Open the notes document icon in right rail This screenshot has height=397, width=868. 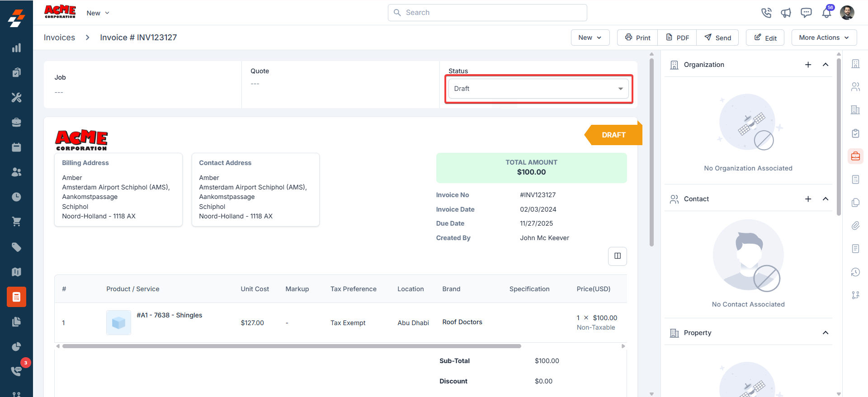pyautogui.click(x=855, y=249)
